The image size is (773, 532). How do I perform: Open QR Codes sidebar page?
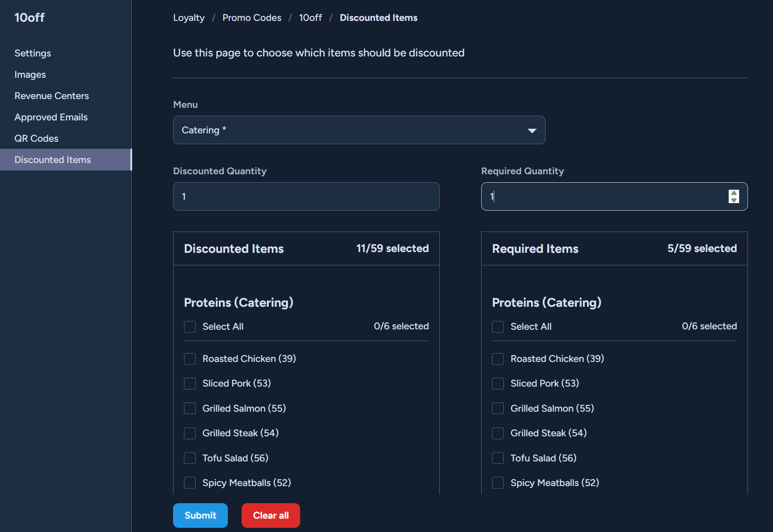(x=36, y=138)
